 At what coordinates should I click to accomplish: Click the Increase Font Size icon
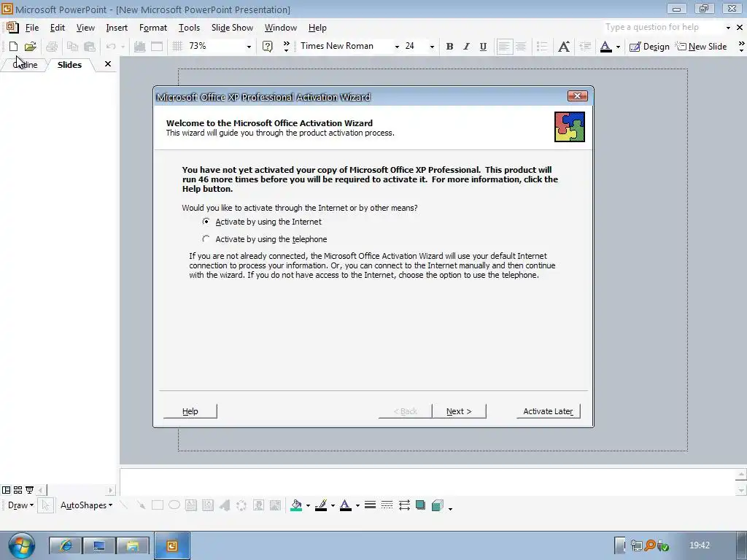click(564, 46)
